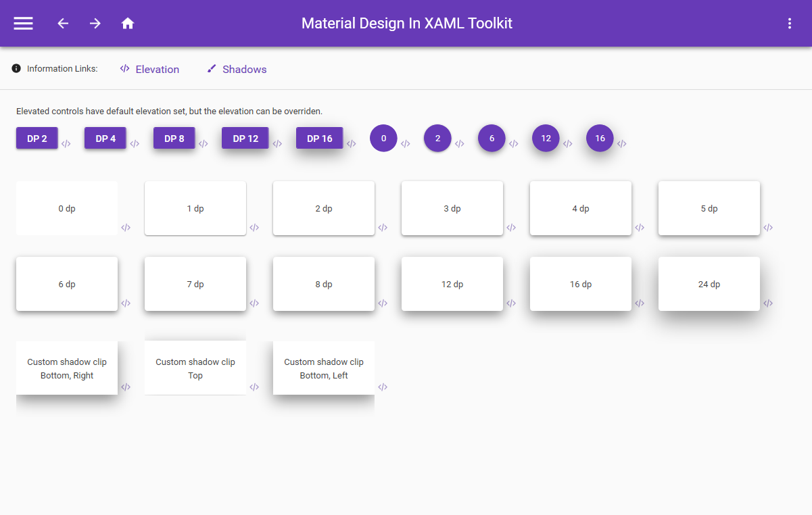View code icon next to round 12 button
The image size is (812, 515).
tap(568, 144)
